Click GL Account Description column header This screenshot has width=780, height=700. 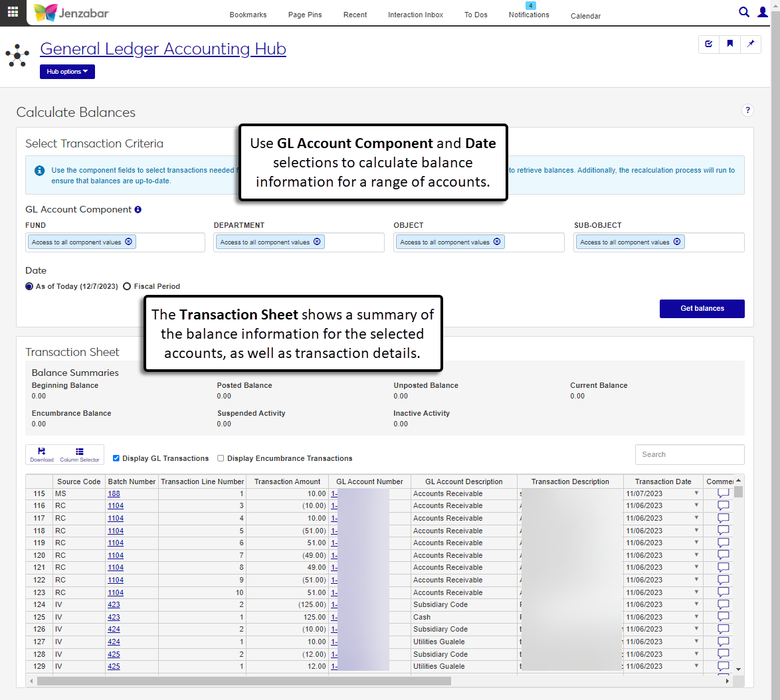coord(464,481)
